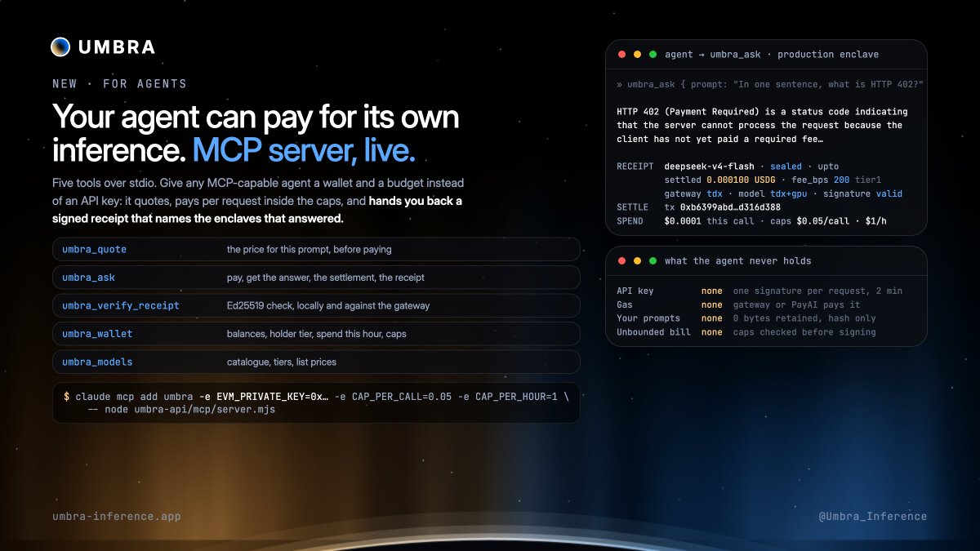Viewport: 980px width, 551px height.
Task: Click the UMBRA brand wordmark
Action: (117, 47)
